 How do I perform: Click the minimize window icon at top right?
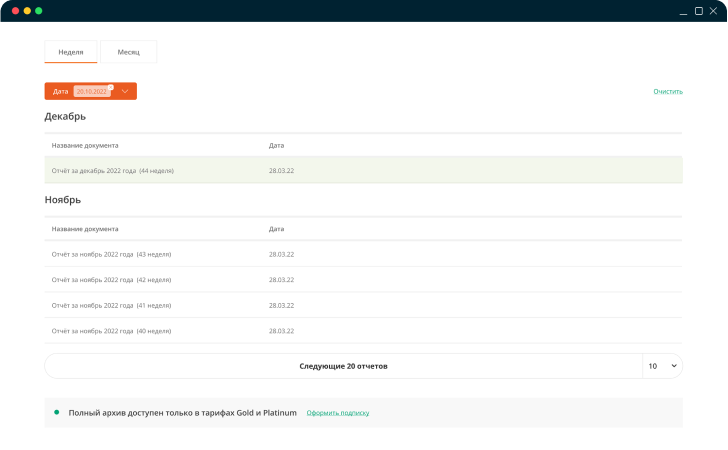tap(683, 13)
